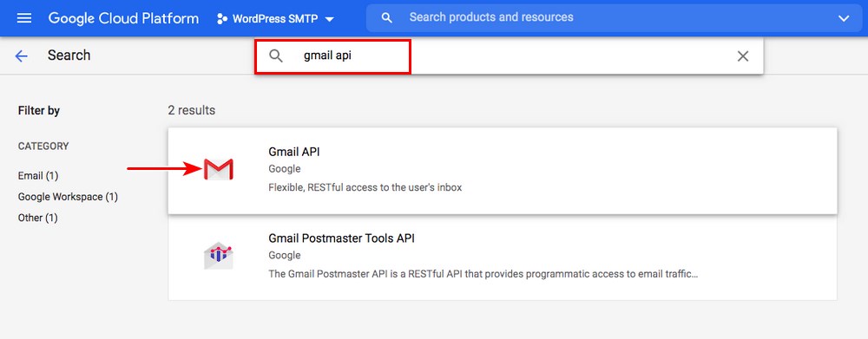Click the 'Flexible, RESTful access to the user's inbox' text
This screenshot has height=339, width=868.
tap(365, 187)
